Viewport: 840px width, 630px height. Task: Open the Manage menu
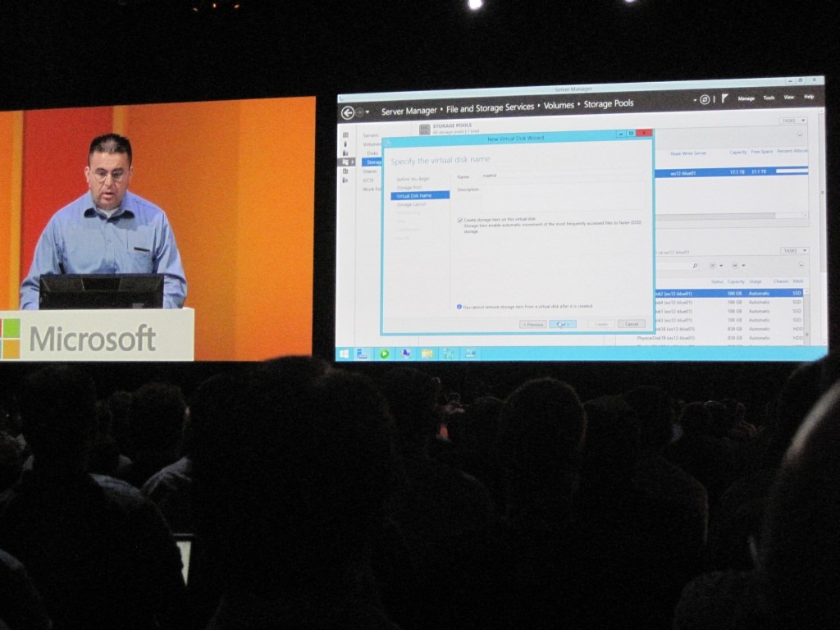pos(746,98)
